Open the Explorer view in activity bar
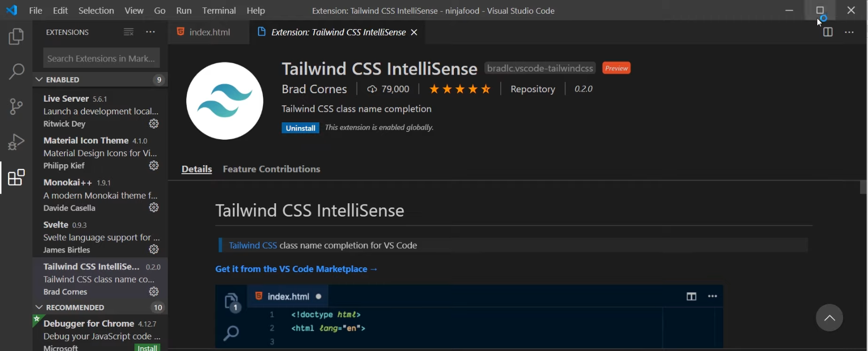Image resolution: width=868 pixels, height=351 pixels. tap(16, 37)
